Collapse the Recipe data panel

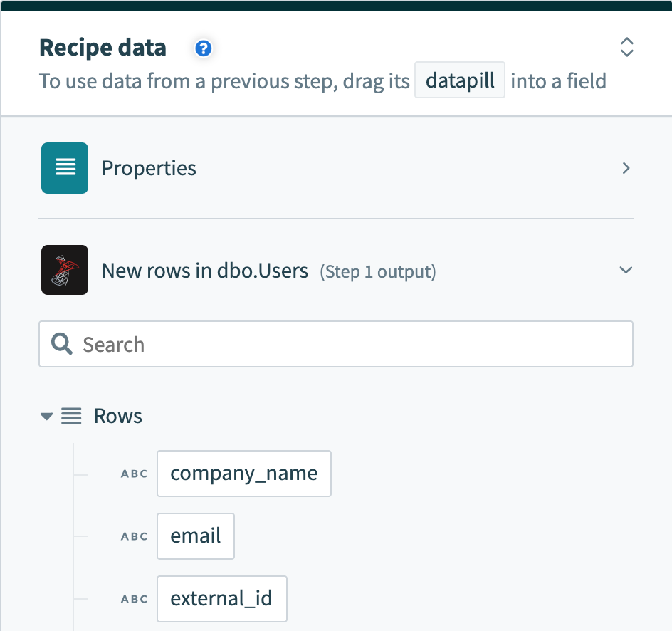[626, 47]
